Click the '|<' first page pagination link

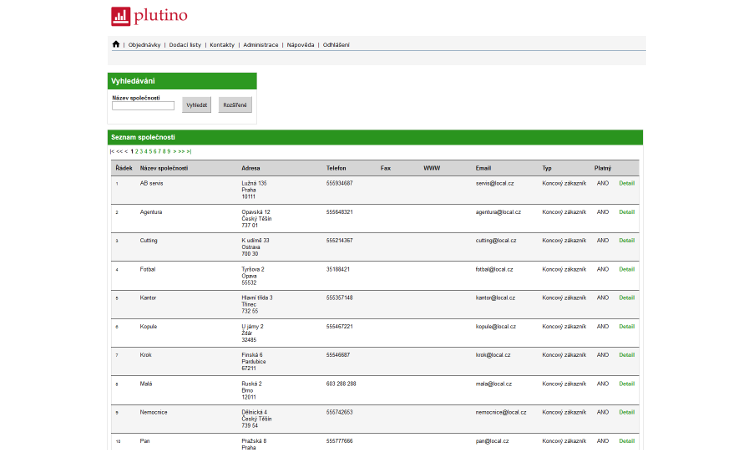click(x=112, y=151)
